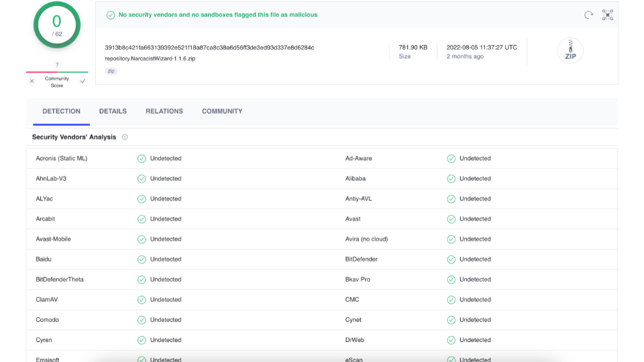Click the no vendors flagged banner message
The image size is (644, 362).
tap(217, 15)
